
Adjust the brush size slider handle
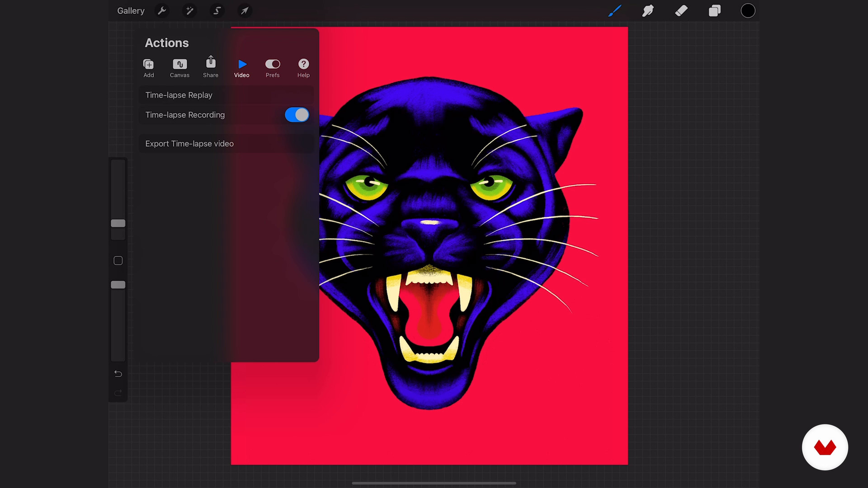pos(118,223)
